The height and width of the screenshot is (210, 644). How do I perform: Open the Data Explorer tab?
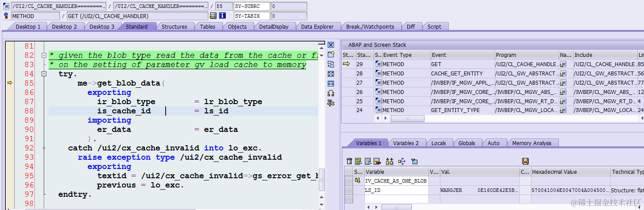pos(317,26)
